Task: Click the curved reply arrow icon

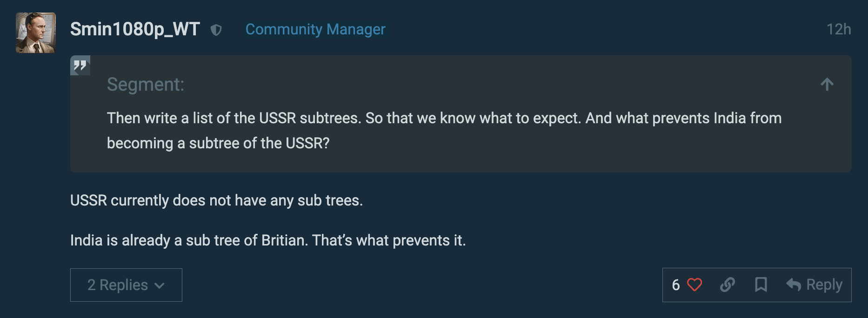Action: [x=794, y=285]
